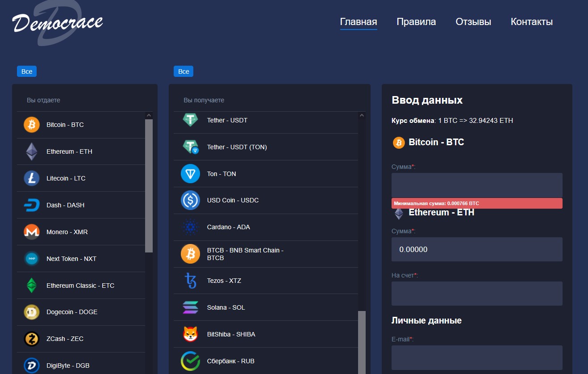Choose USD Coin - USDC to receive
The height and width of the screenshot is (374, 588).
tap(266, 200)
